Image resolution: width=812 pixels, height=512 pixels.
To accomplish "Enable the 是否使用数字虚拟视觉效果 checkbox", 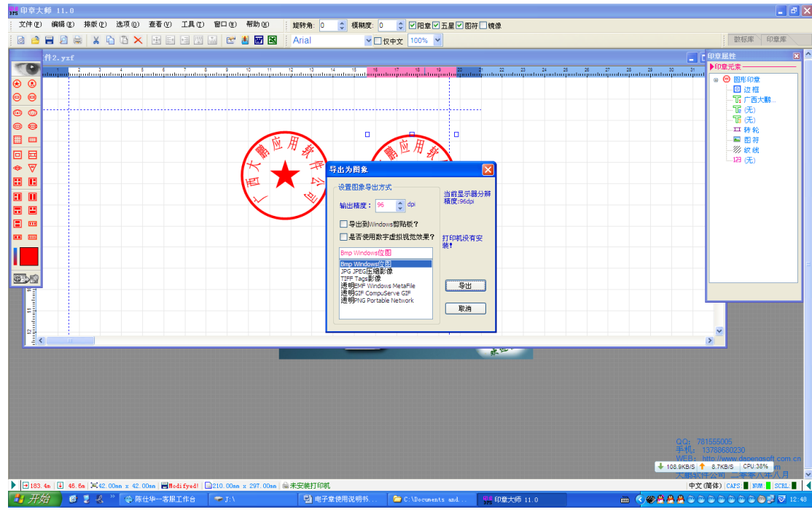I will point(344,237).
